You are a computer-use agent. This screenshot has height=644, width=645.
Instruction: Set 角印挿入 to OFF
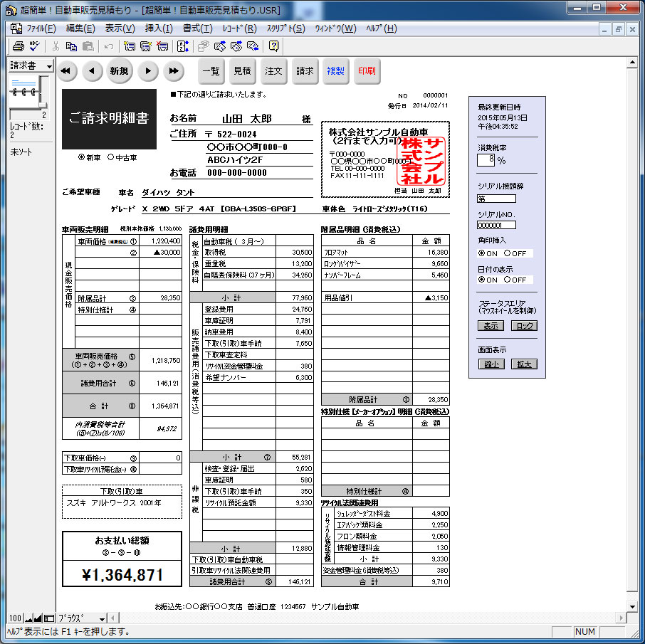pos(507,253)
